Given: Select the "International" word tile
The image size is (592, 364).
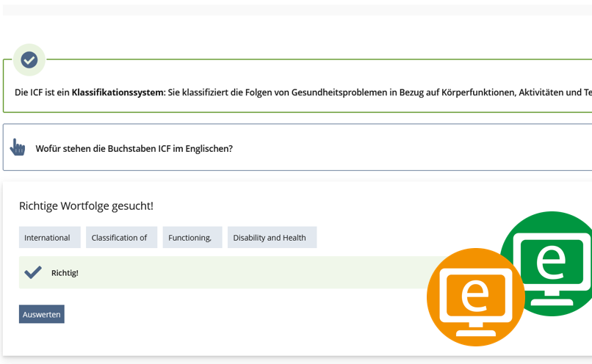Looking at the screenshot, I should click(47, 238).
